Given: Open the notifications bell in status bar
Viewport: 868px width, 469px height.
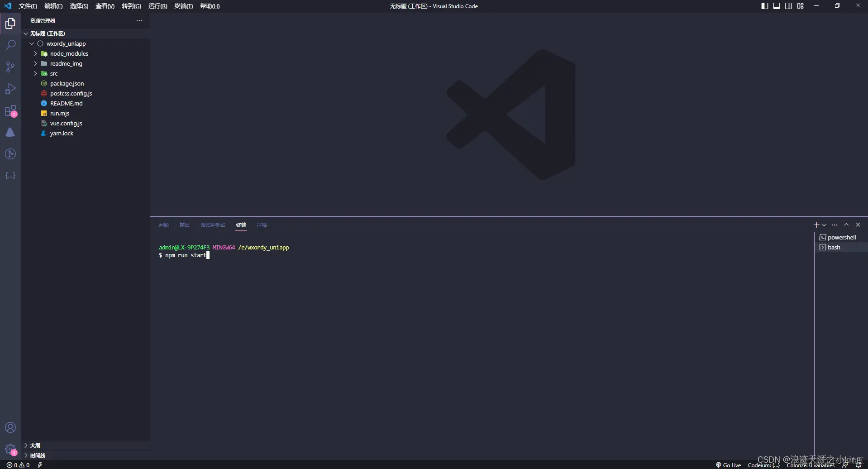Looking at the screenshot, I should (x=858, y=465).
